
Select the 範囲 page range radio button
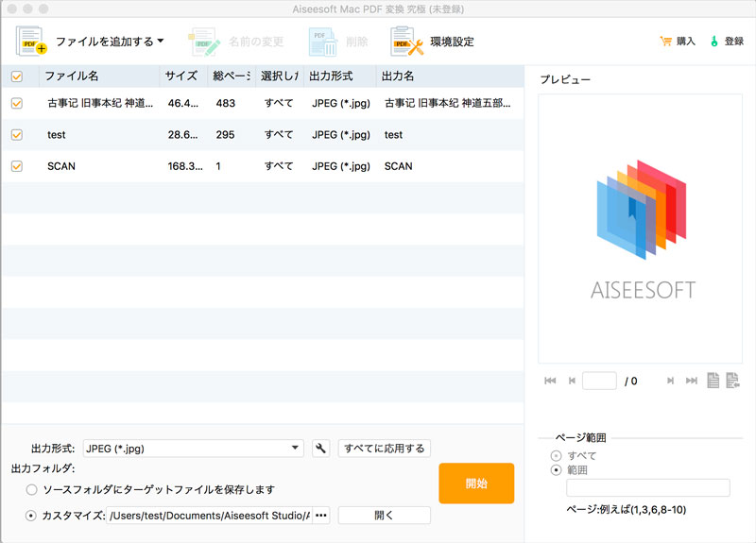[556, 469]
